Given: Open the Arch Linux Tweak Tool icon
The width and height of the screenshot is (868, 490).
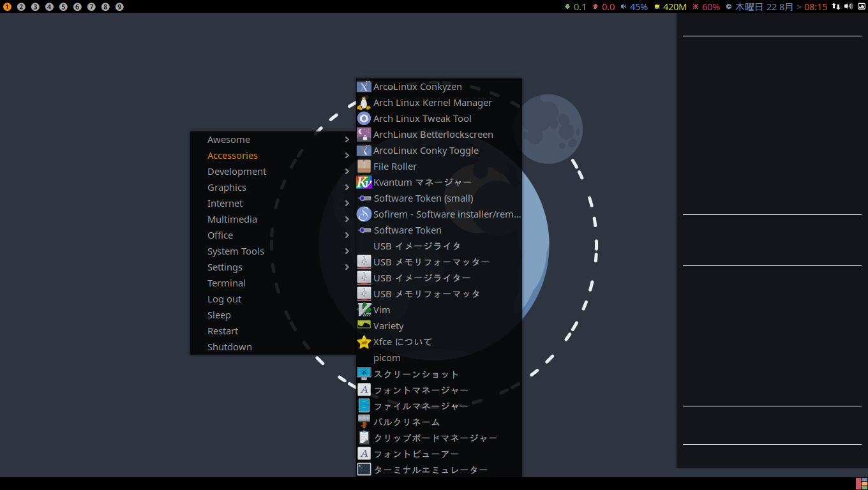Looking at the screenshot, I should (x=364, y=119).
